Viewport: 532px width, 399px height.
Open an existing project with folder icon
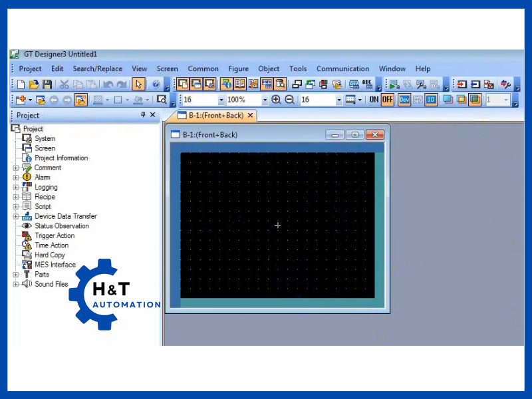coord(34,84)
